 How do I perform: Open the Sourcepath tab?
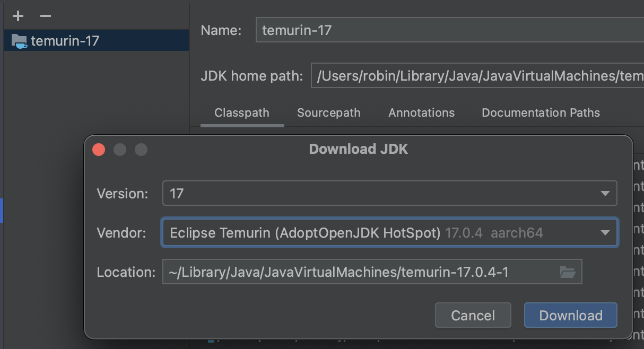(x=329, y=112)
